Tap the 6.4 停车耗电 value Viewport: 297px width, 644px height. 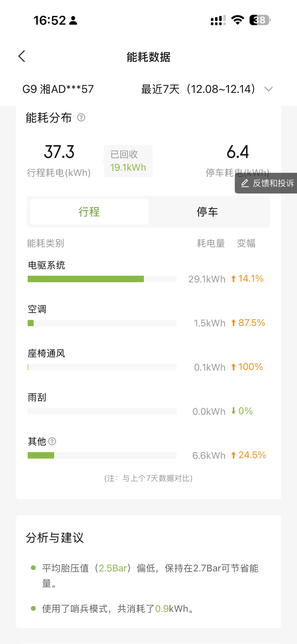(238, 152)
